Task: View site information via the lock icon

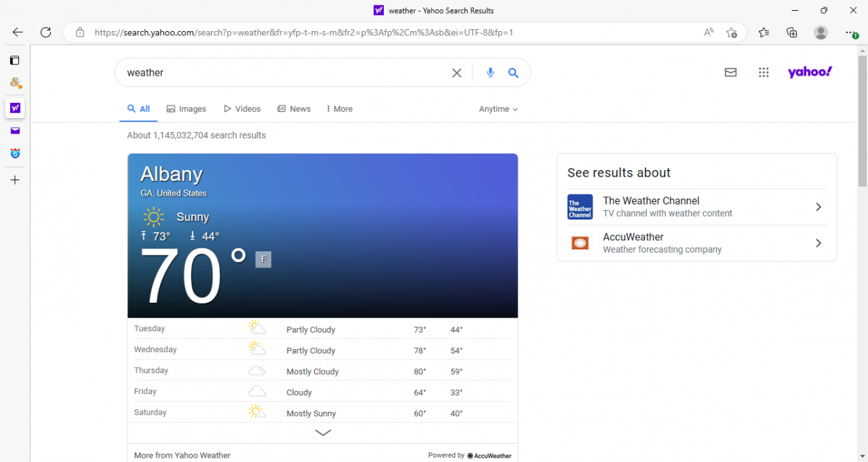Action: point(80,32)
